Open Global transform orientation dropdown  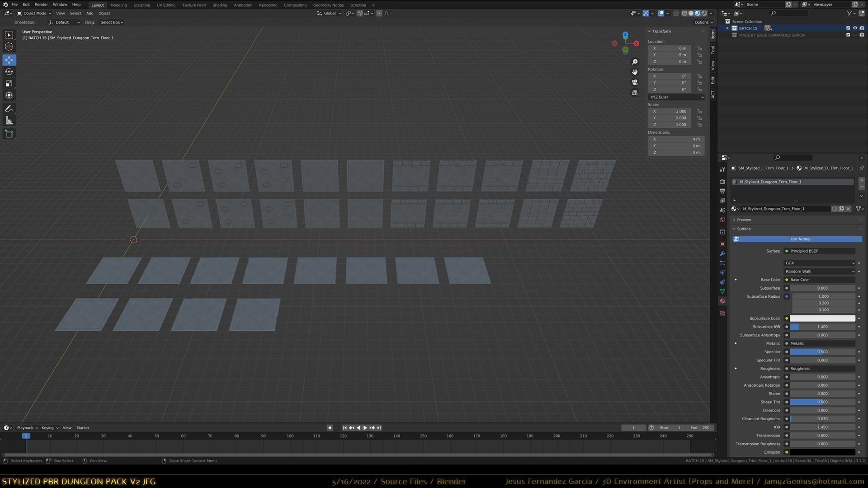click(x=330, y=13)
